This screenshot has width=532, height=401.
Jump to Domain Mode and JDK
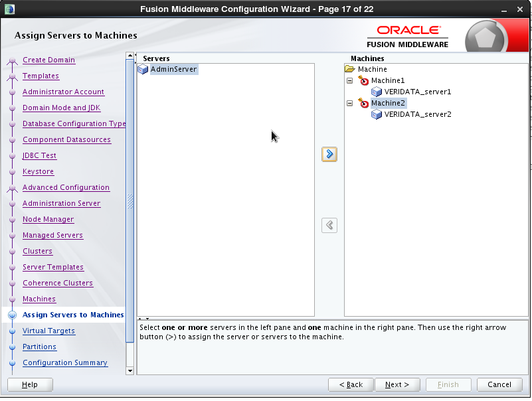pos(61,108)
